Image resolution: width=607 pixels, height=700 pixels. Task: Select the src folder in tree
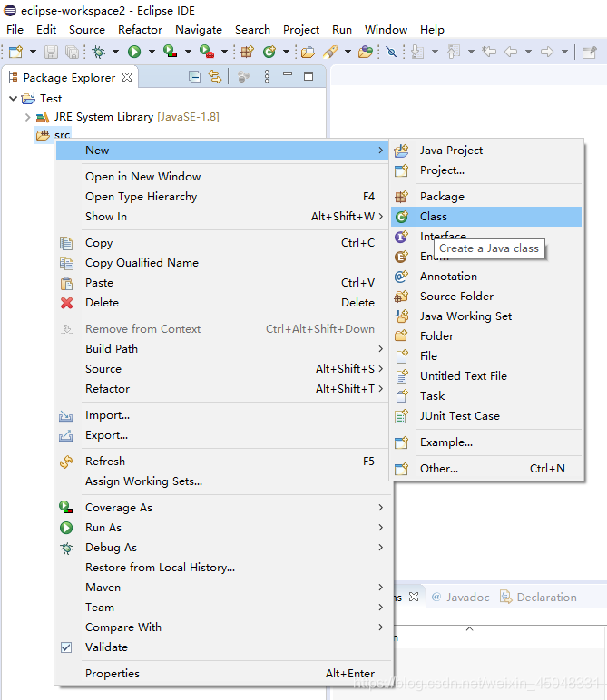54,135
